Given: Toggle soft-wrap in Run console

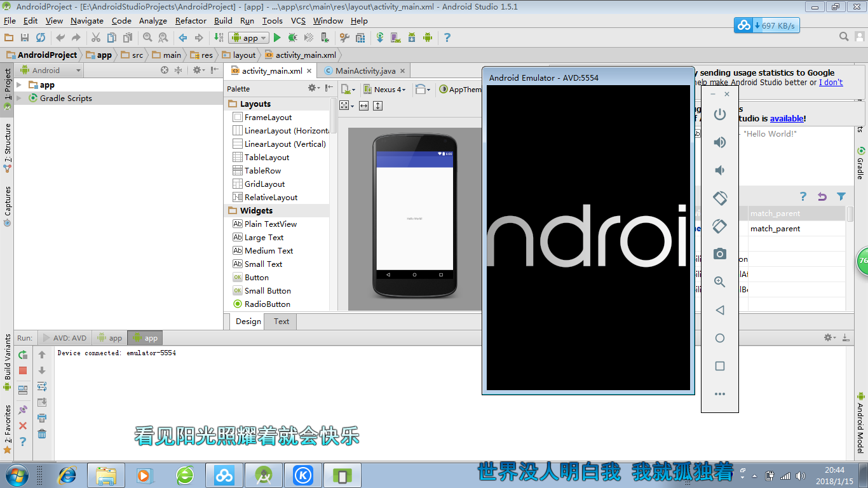Looking at the screenshot, I should click(42, 386).
